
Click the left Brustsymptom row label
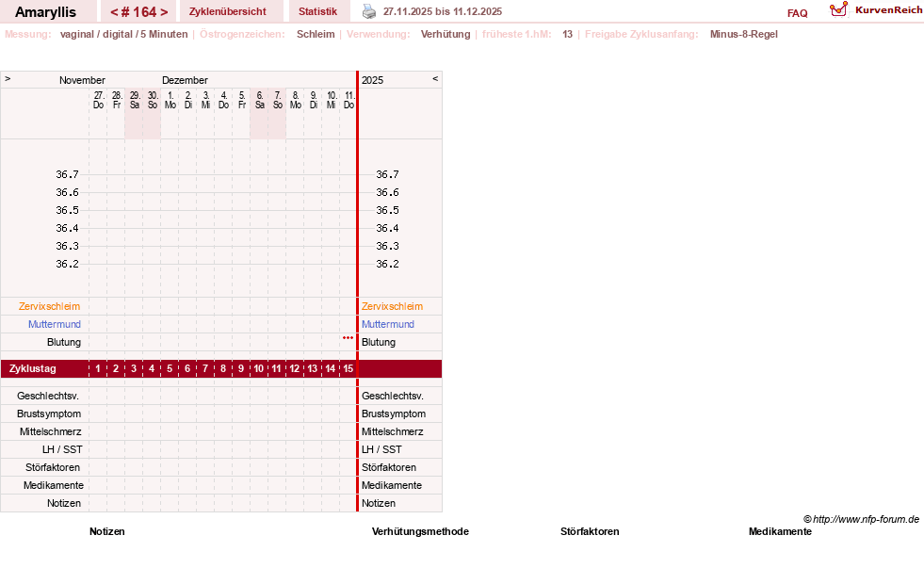pos(49,414)
